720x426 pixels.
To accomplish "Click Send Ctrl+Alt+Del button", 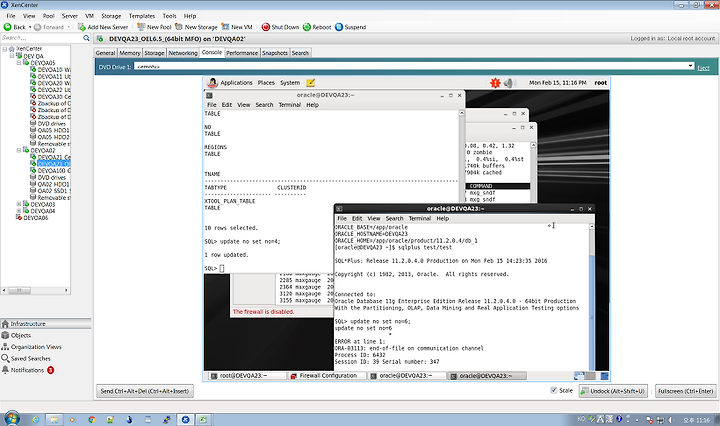I will [145, 391].
